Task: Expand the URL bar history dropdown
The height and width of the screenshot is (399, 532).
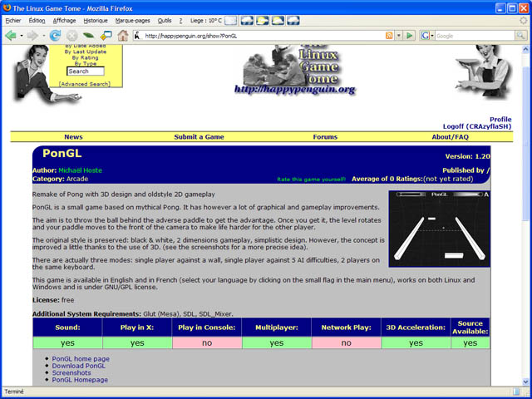Action: click(399, 36)
